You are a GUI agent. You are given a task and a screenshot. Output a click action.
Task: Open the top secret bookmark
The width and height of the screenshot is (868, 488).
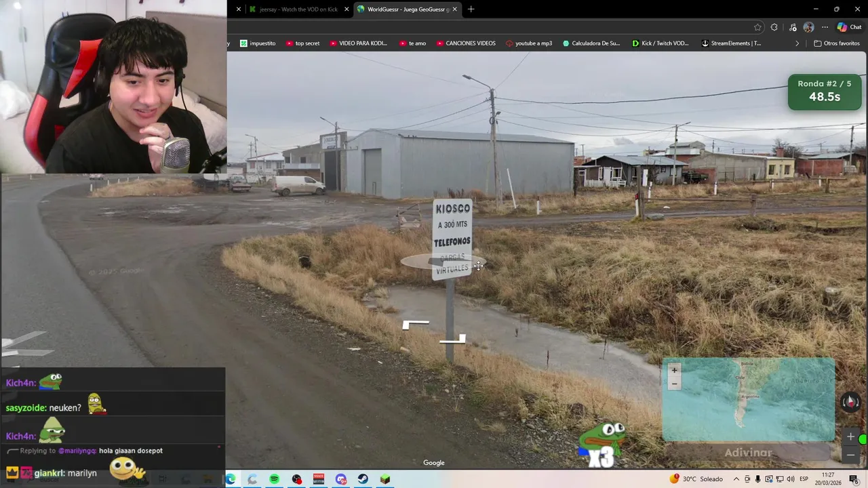pyautogui.click(x=302, y=43)
